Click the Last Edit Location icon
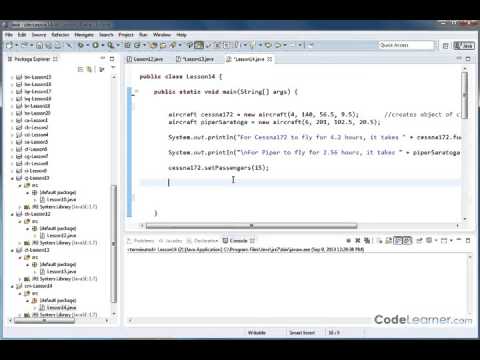Viewport: 480px width, 360px height. (x=268, y=45)
